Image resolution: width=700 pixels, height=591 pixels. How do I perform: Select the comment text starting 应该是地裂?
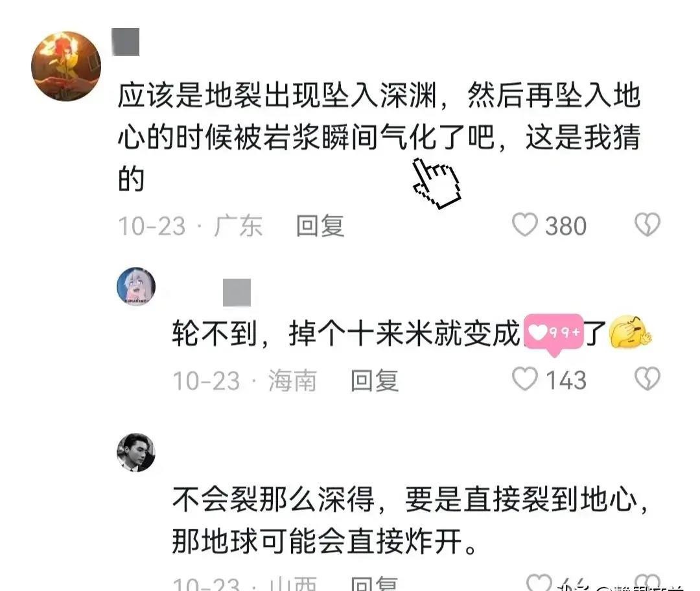(x=379, y=137)
